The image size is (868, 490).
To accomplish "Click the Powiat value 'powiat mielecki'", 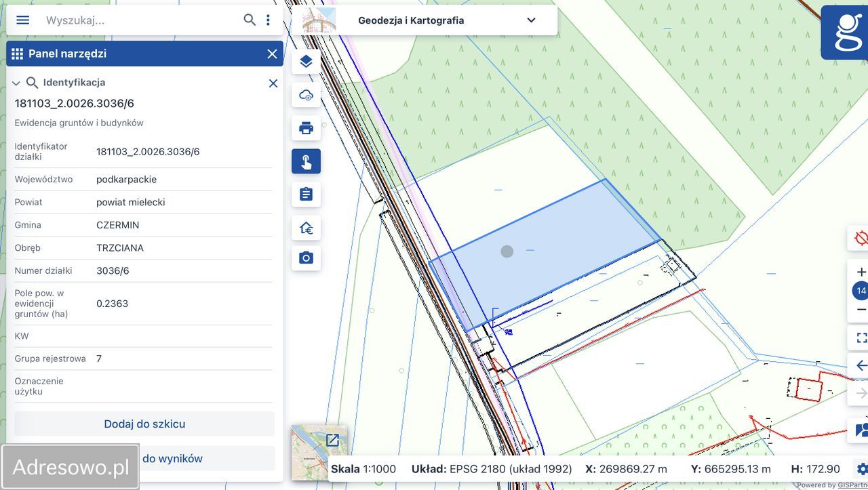I will 131,202.
